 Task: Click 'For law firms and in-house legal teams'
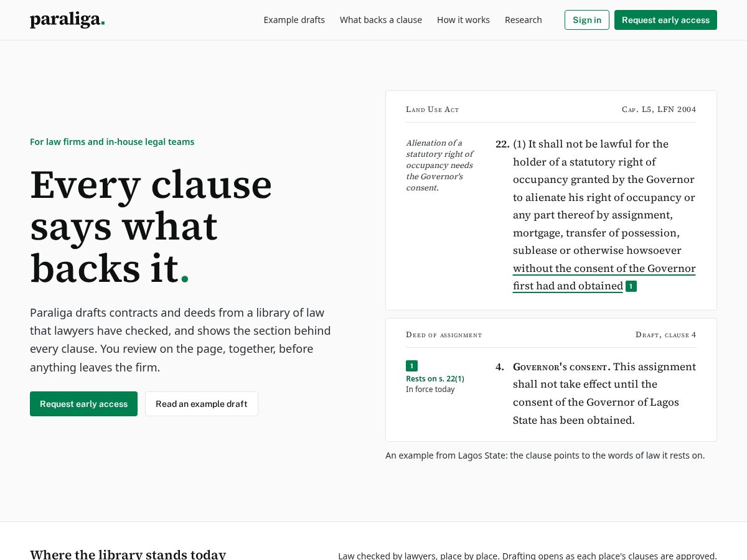tap(112, 142)
